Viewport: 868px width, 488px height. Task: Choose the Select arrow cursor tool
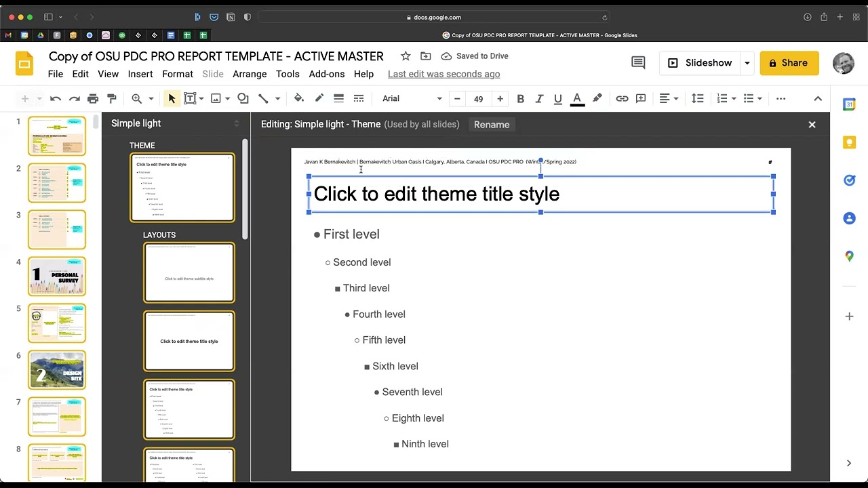(x=172, y=99)
